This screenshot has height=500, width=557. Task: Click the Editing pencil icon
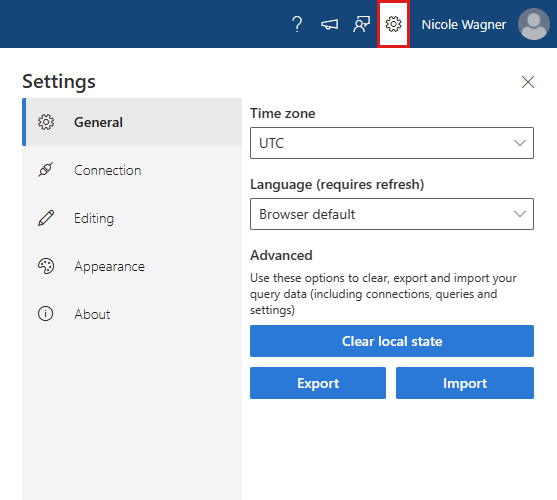pos(46,218)
